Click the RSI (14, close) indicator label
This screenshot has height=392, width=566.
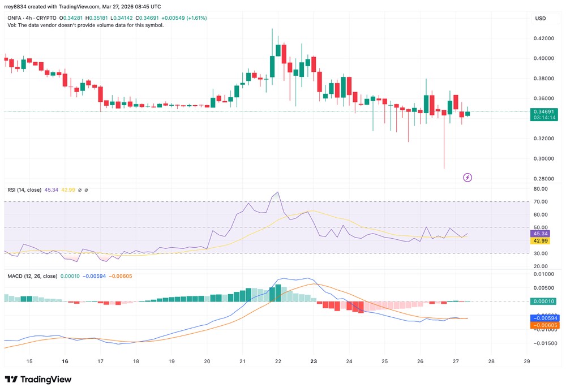pos(24,189)
